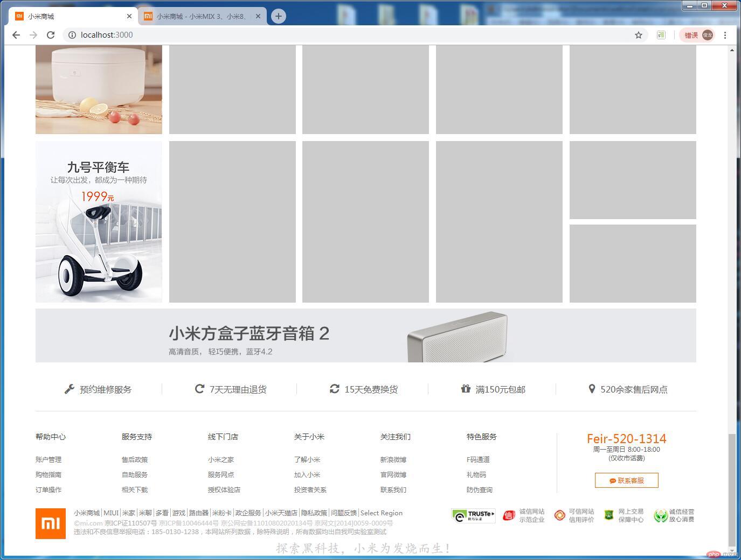
Task: Switch to the 小米MIX 3 tab
Action: (202, 16)
